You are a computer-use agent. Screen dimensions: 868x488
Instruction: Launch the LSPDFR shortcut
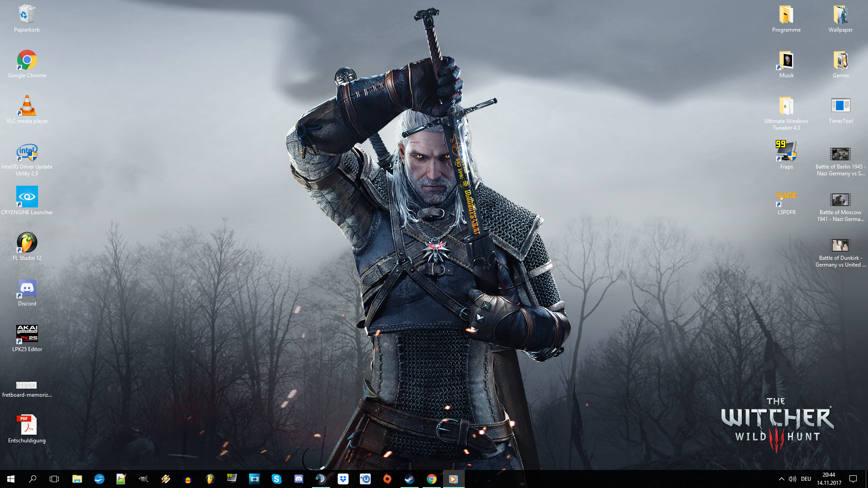[x=786, y=197]
